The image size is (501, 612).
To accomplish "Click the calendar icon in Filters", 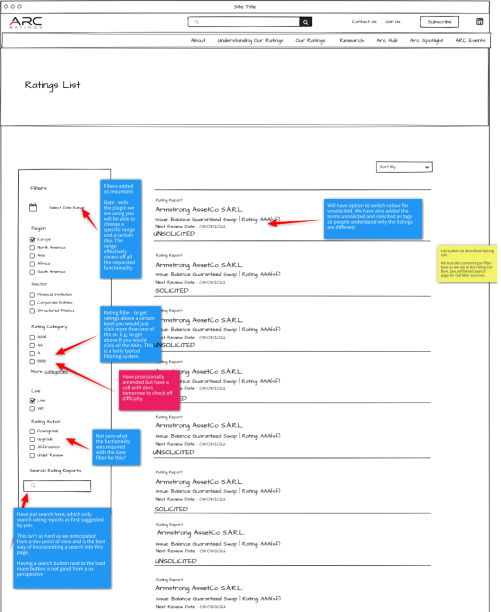I will [33, 207].
